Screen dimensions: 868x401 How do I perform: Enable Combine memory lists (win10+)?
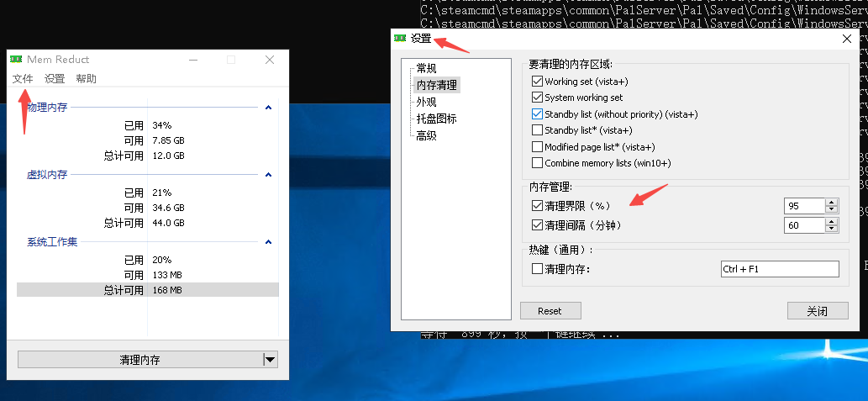point(537,163)
